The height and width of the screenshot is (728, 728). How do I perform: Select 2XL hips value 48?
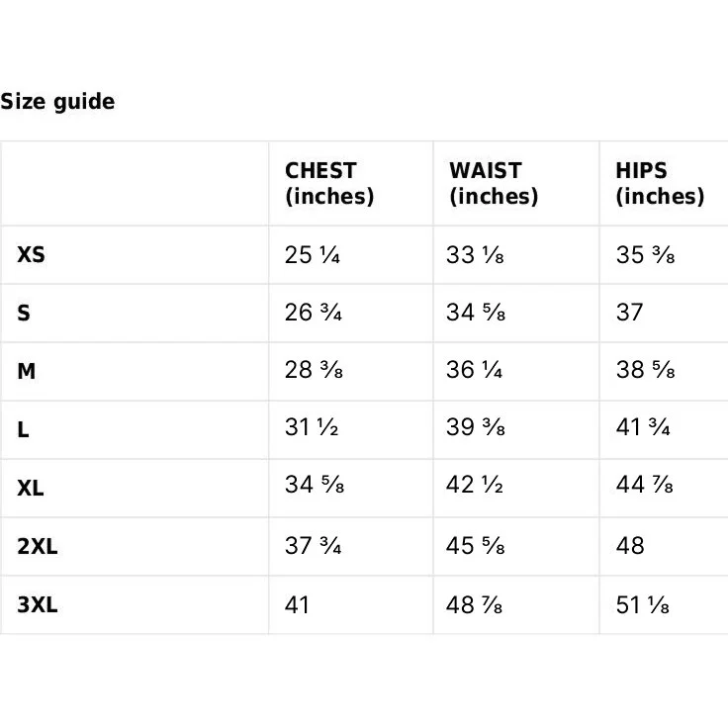[630, 546]
